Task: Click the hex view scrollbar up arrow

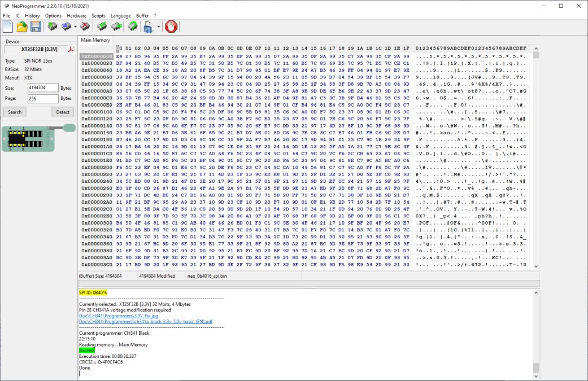Action: pos(536,49)
